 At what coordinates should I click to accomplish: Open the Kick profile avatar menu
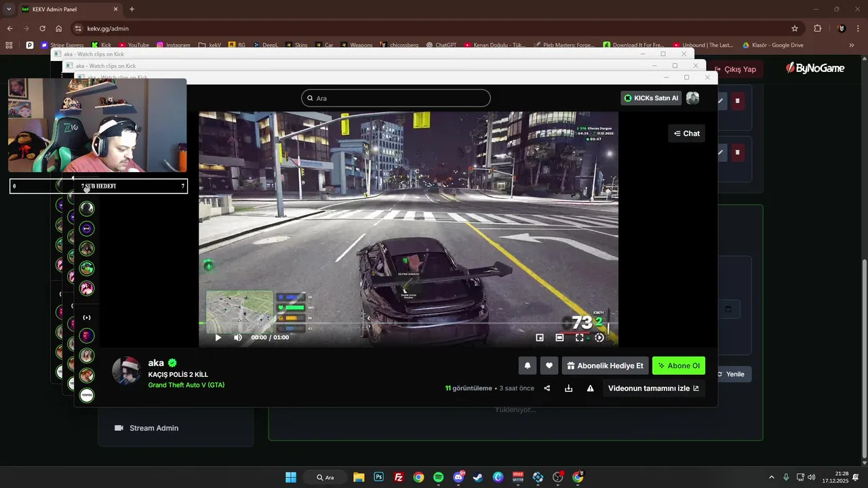pos(692,98)
